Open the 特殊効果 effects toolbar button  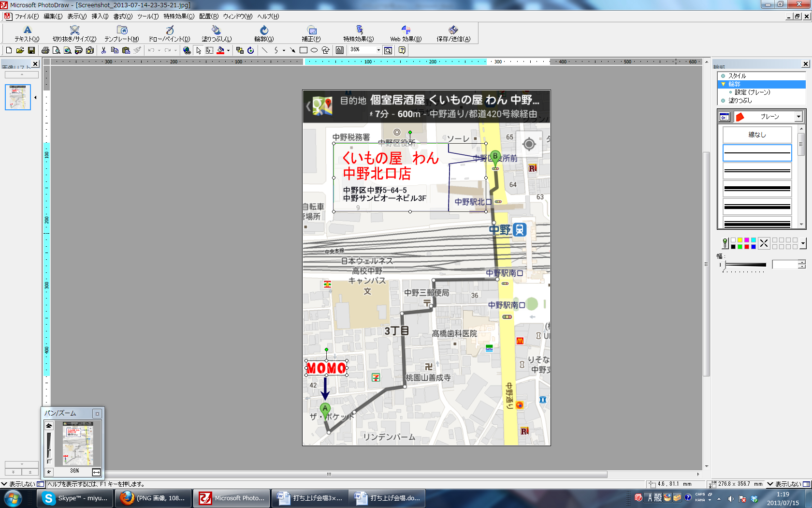359,34
